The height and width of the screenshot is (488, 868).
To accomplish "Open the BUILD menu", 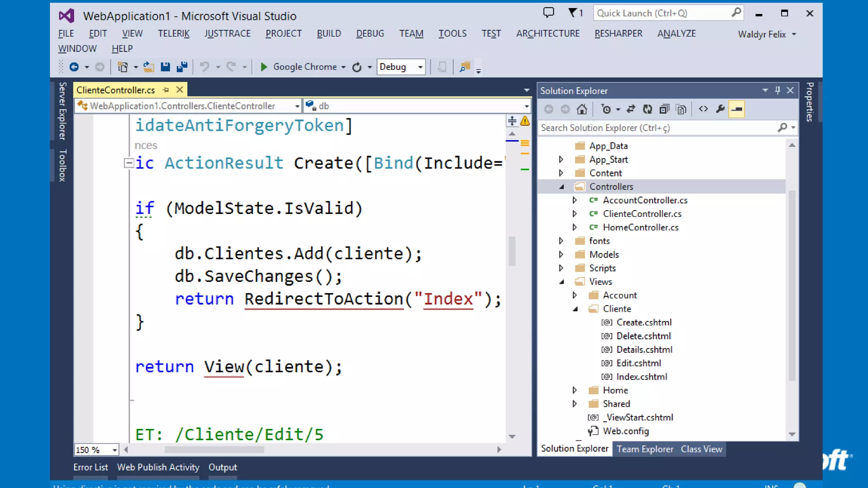I will click(328, 33).
